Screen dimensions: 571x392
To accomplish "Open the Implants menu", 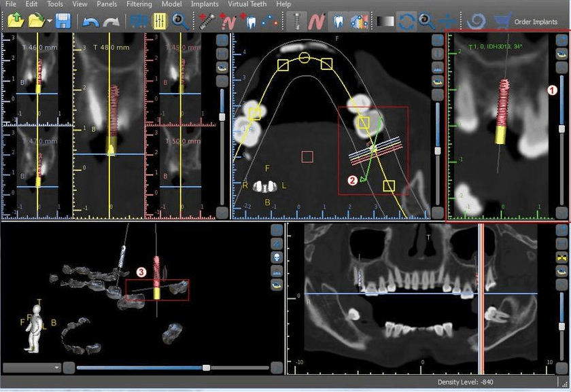I will click(x=205, y=4).
